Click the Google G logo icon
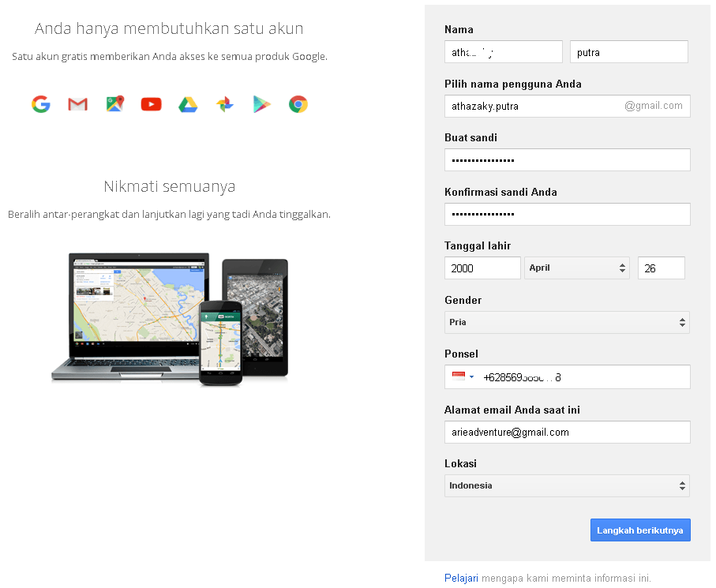The image size is (716, 588). click(41, 104)
